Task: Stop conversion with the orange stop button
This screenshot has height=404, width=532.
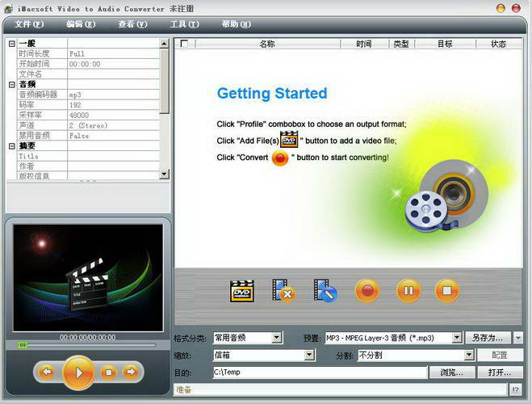Action: tap(447, 291)
